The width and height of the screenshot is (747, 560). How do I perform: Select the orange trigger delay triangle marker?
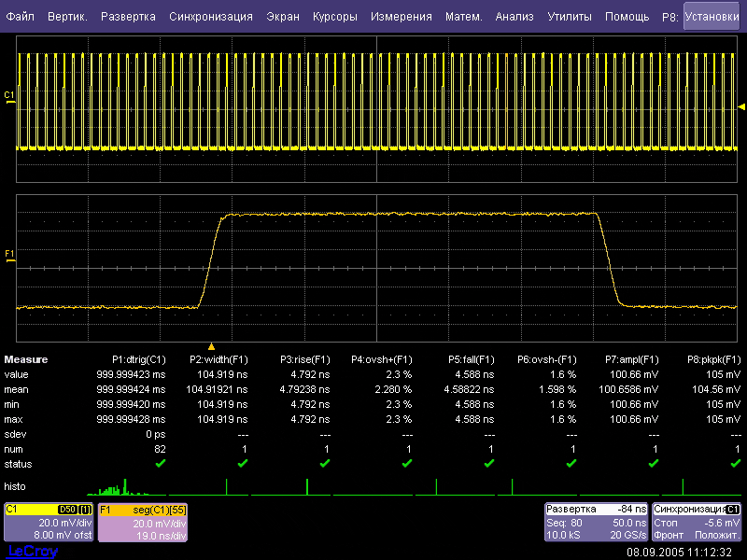(x=211, y=346)
